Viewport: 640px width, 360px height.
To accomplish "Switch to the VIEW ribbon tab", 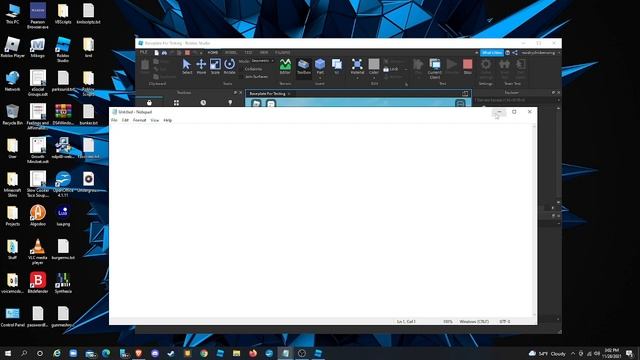I will click(264, 52).
